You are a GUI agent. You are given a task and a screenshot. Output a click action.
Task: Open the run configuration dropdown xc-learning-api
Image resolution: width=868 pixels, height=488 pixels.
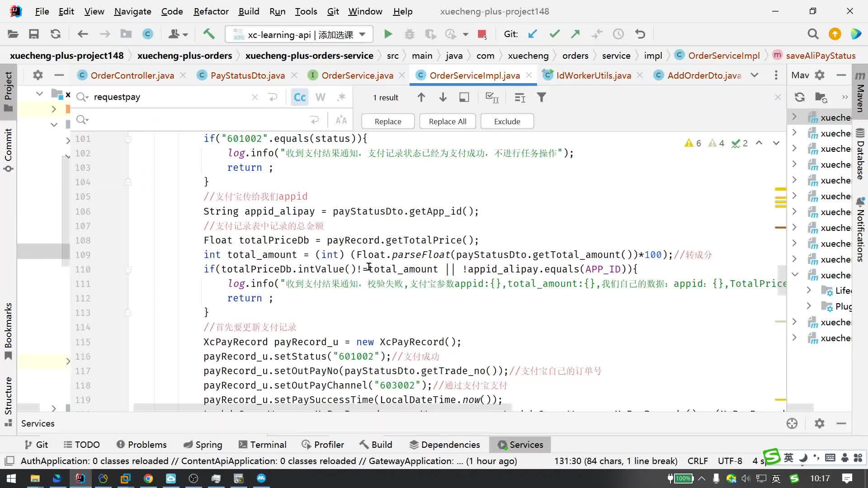pos(299,34)
